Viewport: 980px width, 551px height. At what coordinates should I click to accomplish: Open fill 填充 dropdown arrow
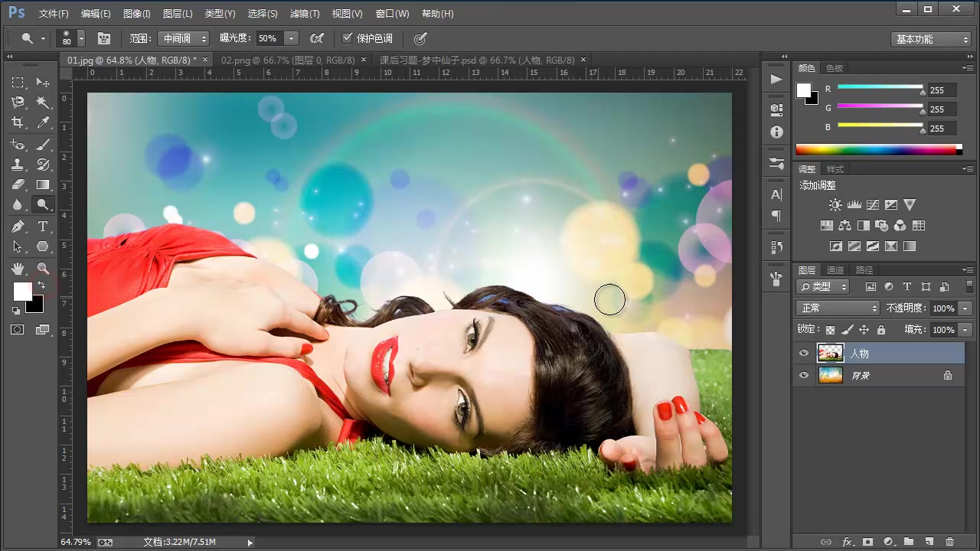965,330
